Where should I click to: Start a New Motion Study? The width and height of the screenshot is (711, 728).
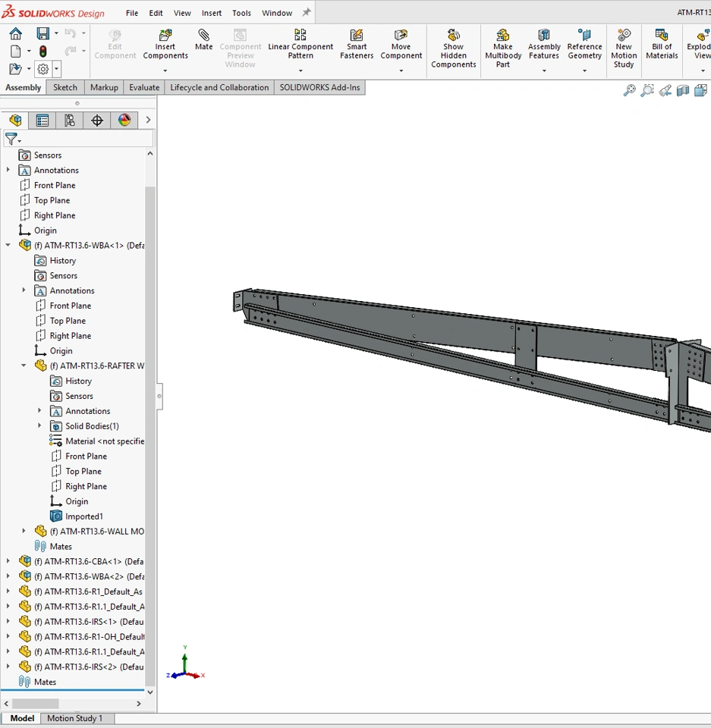(x=624, y=49)
